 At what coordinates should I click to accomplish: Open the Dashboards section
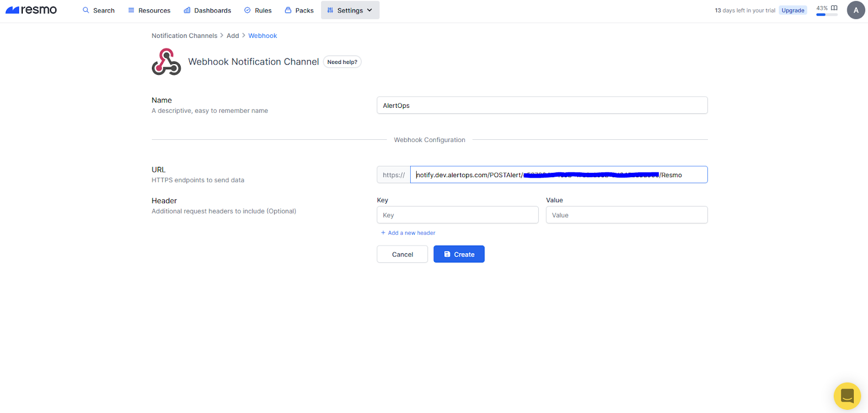[x=207, y=10]
